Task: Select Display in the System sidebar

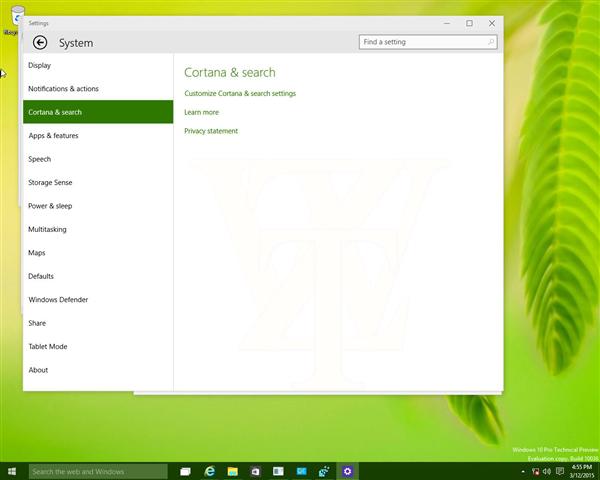Action: click(x=40, y=66)
